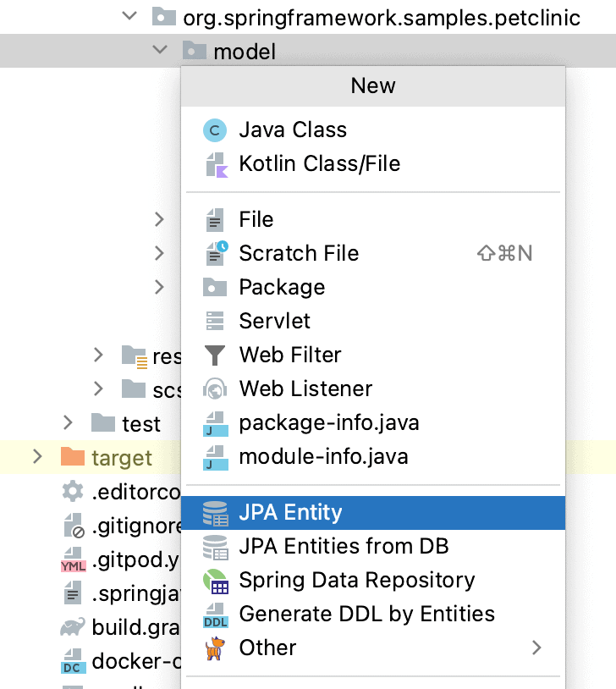Select the .editorconfig file name

click(136, 492)
